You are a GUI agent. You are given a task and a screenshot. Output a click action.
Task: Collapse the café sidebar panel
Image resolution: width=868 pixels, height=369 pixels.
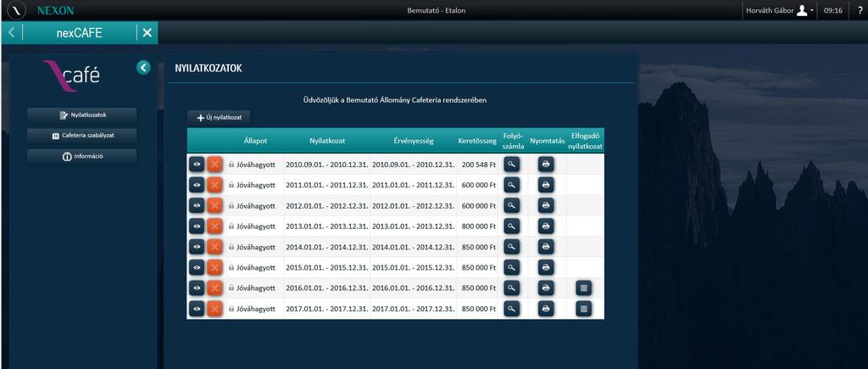(143, 68)
